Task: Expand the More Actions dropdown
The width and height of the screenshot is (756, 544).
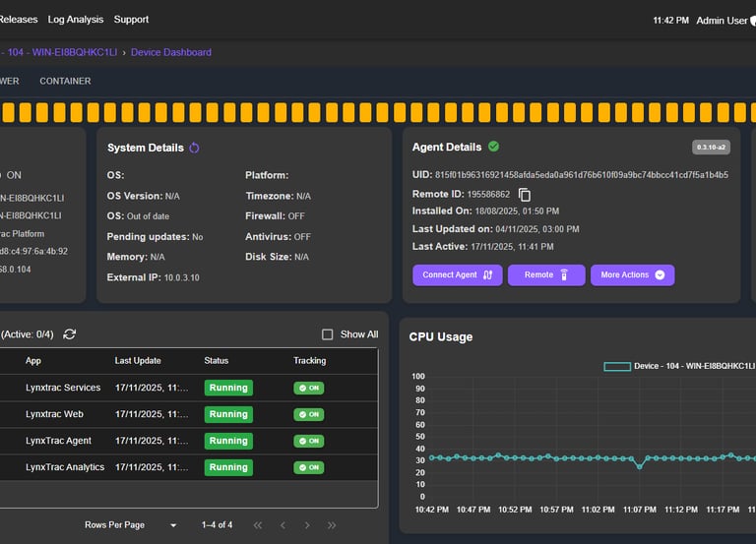Action: 633,275
